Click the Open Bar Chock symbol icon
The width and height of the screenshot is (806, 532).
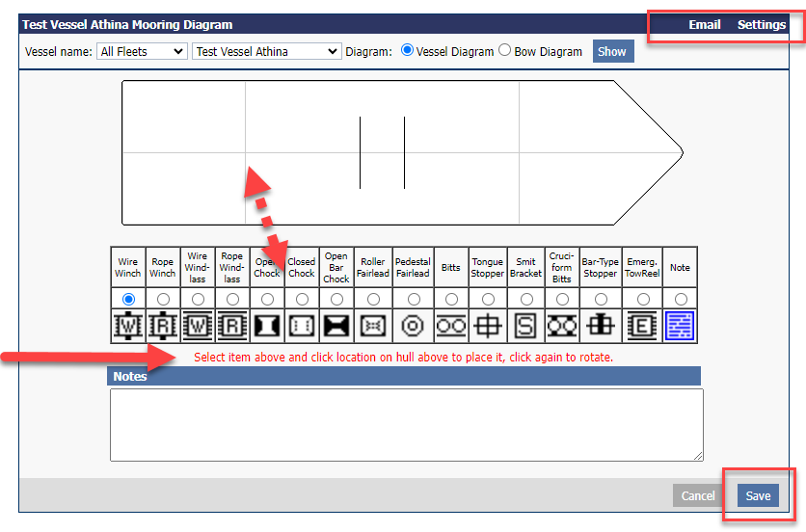(336, 326)
